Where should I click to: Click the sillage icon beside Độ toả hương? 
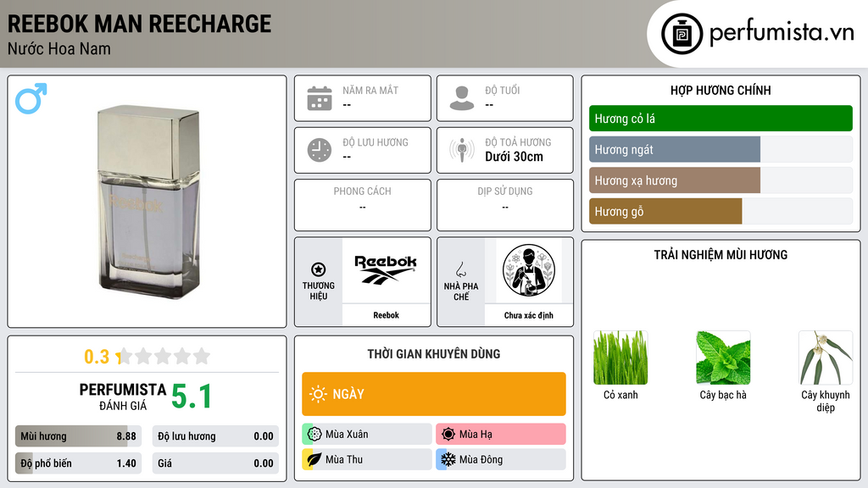click(x=462, y=150)
